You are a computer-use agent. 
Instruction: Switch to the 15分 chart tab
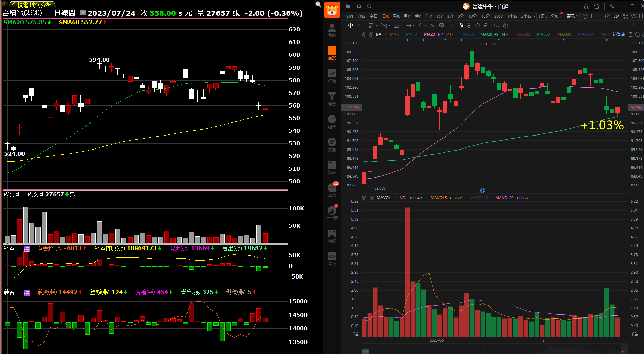[x=485, y=16]
